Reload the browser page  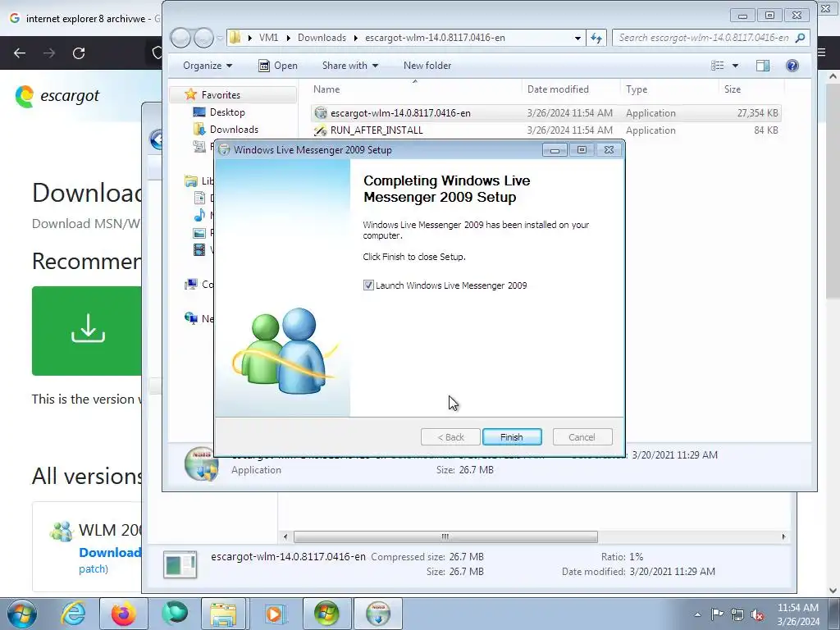click(x=79, y=53)
